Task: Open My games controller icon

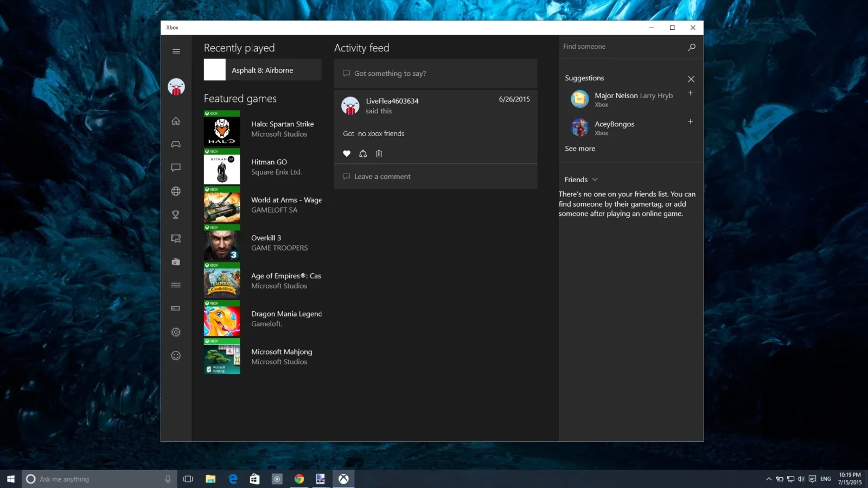Action: point(176,144)
